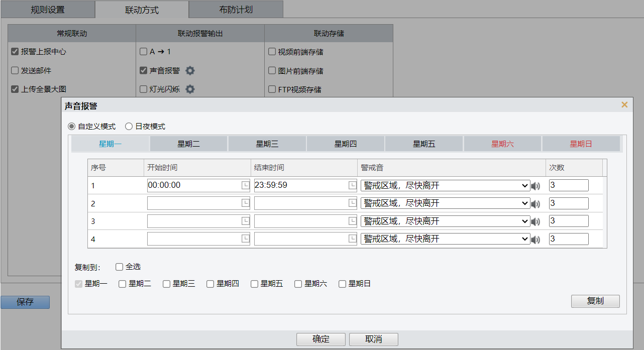Enable A → 1 alarm output checkbox
The width and height of the screenshot is (644, 350).
pyautogui.click(x=143, y=52)
